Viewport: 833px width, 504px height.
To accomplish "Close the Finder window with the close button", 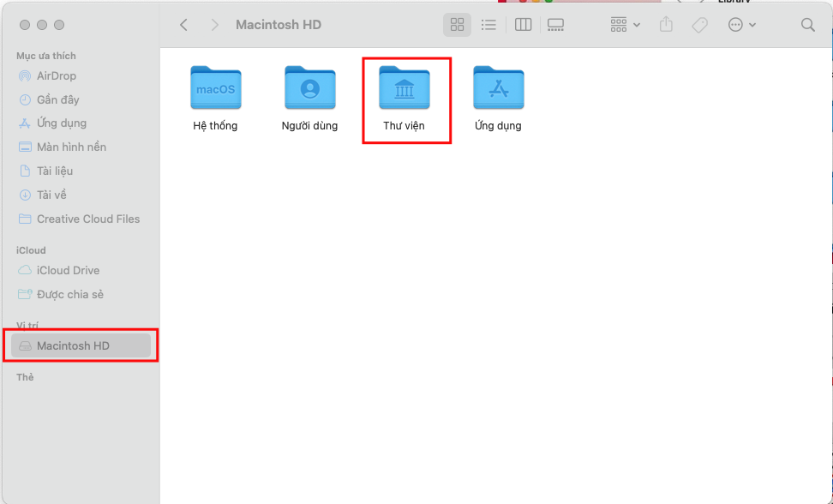I will pos(25,25).
